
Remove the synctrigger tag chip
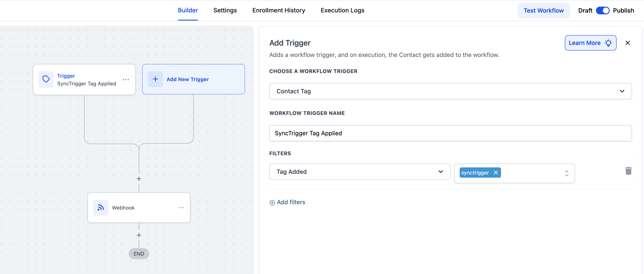[496, 173]
